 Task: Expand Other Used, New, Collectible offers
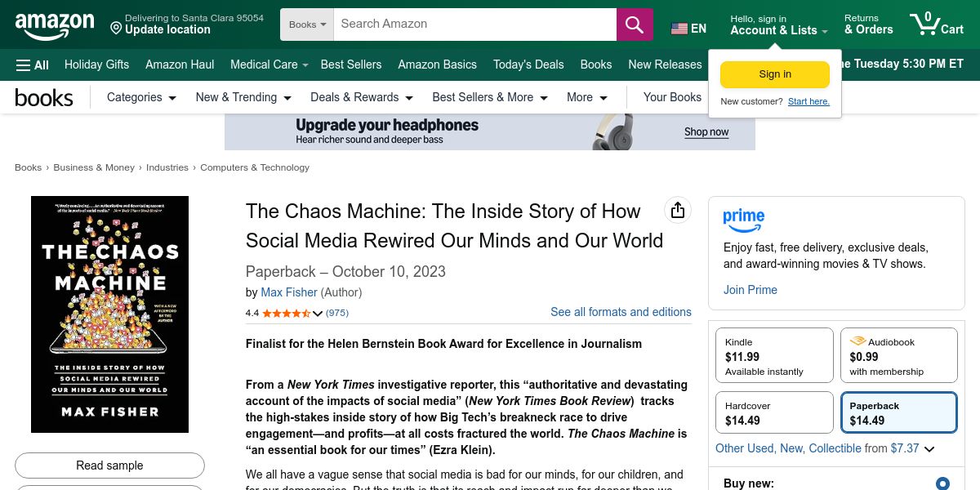[825, 448]
